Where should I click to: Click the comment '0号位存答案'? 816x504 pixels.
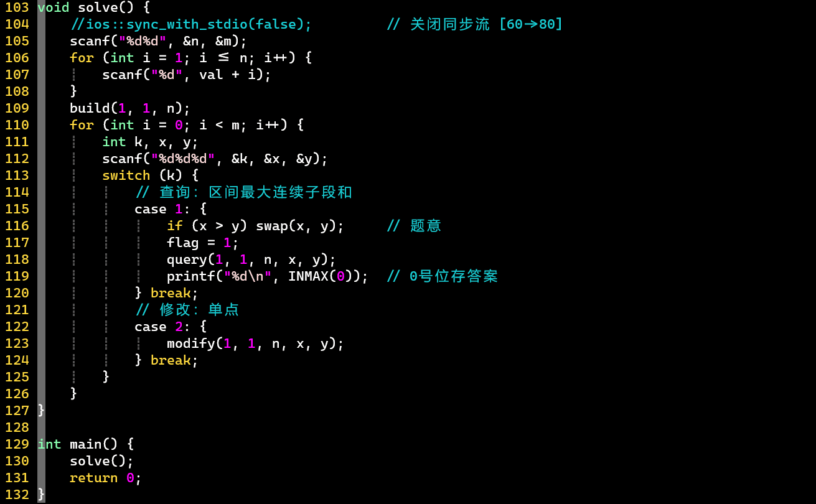(454, 276)
